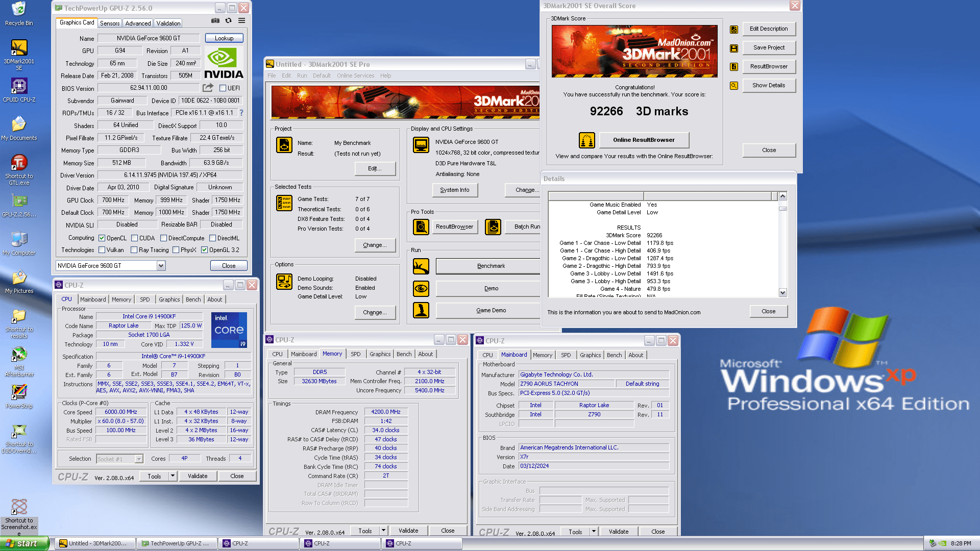Open the Online Services menu
Image resolution: width=980 pixels, height=551 pixels.
pos(355,76)
